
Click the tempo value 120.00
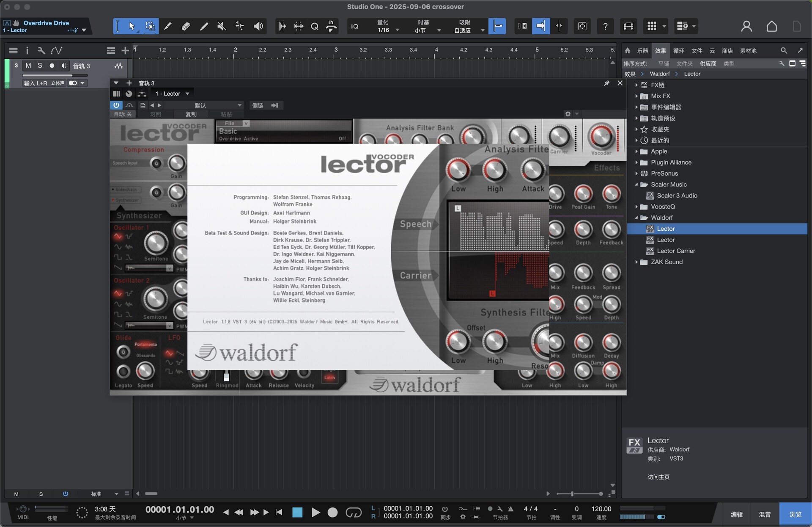pos(601,509)
